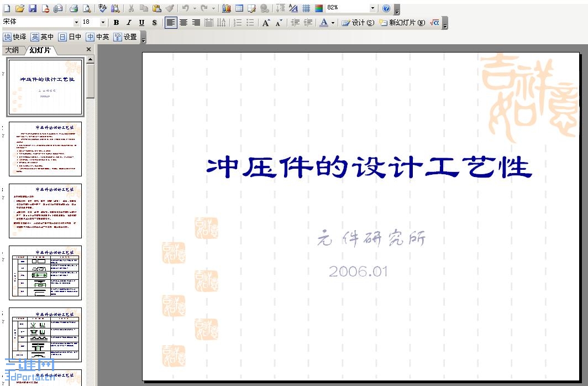
Task: Expand formatting toolbar options arrow
Action: [445, 23]
